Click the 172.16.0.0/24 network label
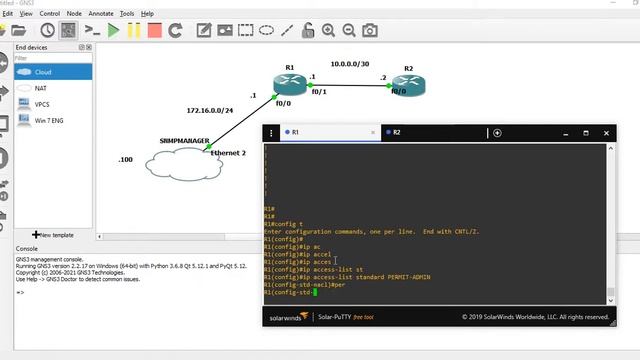The image size is (640, 360). click(210, 111)
